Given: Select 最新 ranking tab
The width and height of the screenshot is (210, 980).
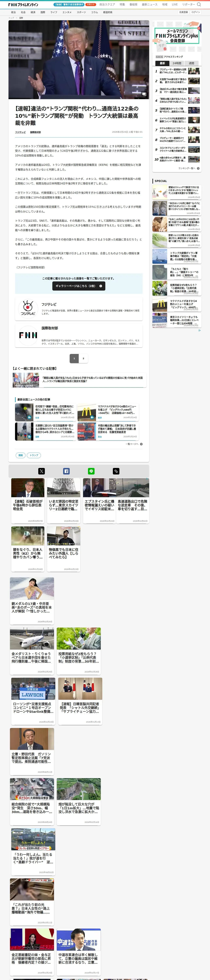Looking at the screenshot, I should (x=162, y=63).
